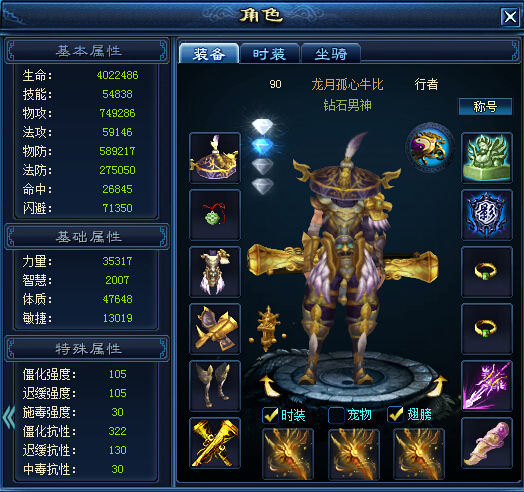Switch to the 坐骑 mount tab
Viewport: 524px width, 492px height.
(x=331, y=53)
